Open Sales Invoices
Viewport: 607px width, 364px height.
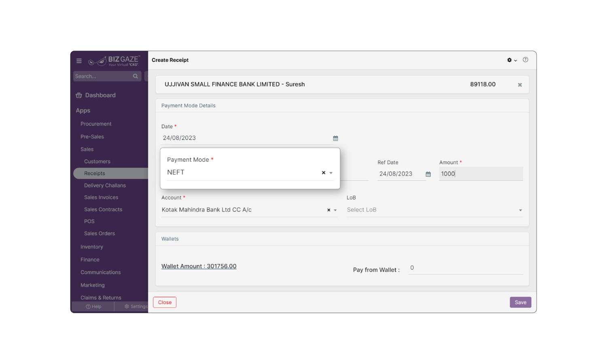pyautogui.click(x=101, y=197)
